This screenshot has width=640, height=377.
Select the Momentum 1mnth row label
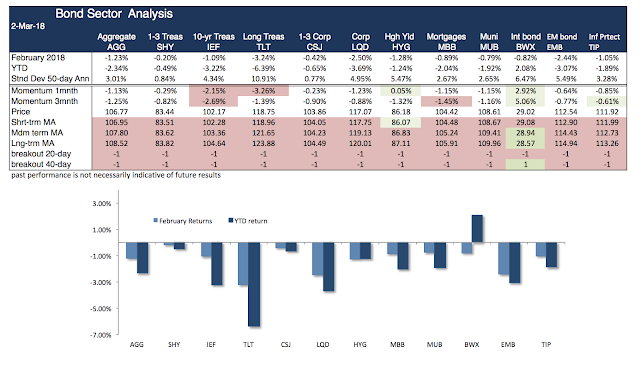coord(44,91)
